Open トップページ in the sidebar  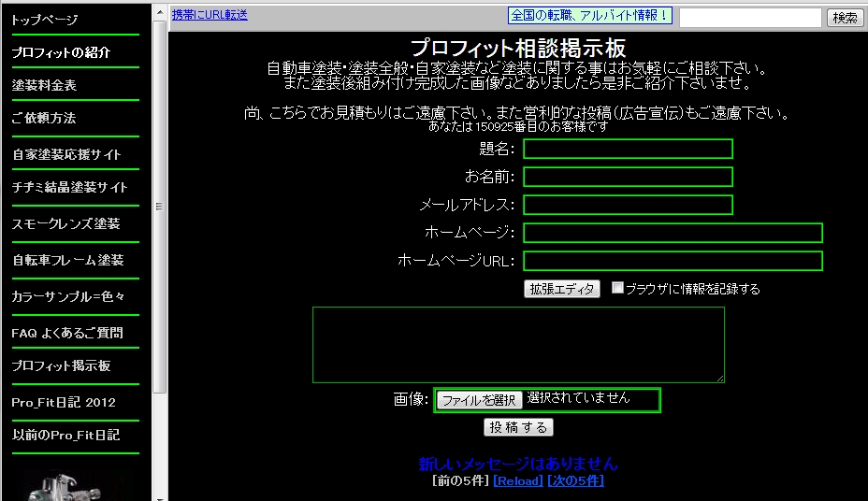[x=45, y=20]
